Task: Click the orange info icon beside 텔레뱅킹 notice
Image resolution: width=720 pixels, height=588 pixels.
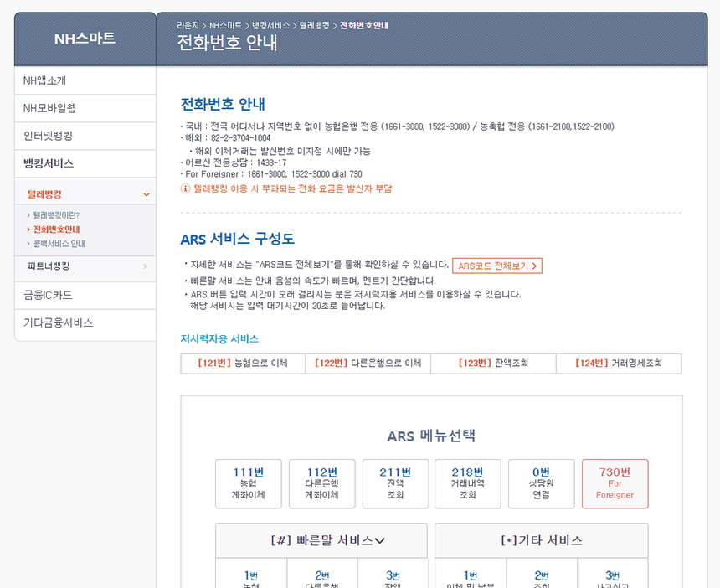Action: [185, 188]
